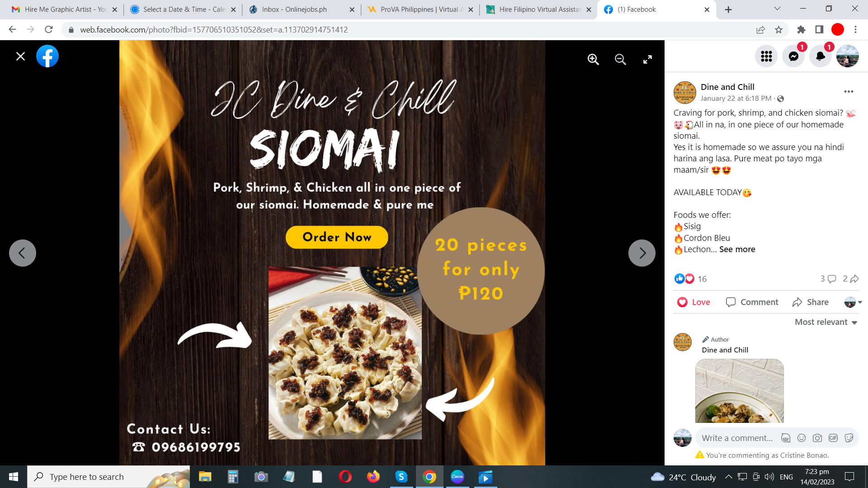Bookmark this page with the star
Viewport: 868px width, 488px height.
(x=778, y=30)
